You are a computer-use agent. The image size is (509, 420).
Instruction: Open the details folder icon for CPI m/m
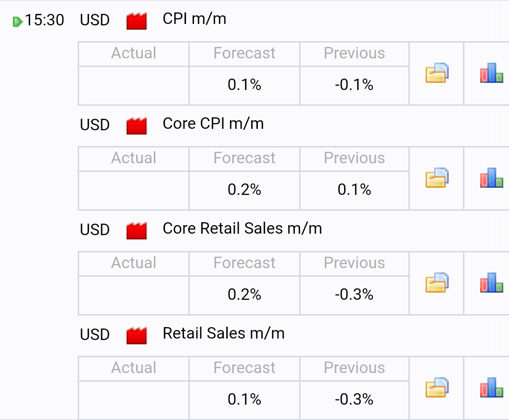pos(437,73)
